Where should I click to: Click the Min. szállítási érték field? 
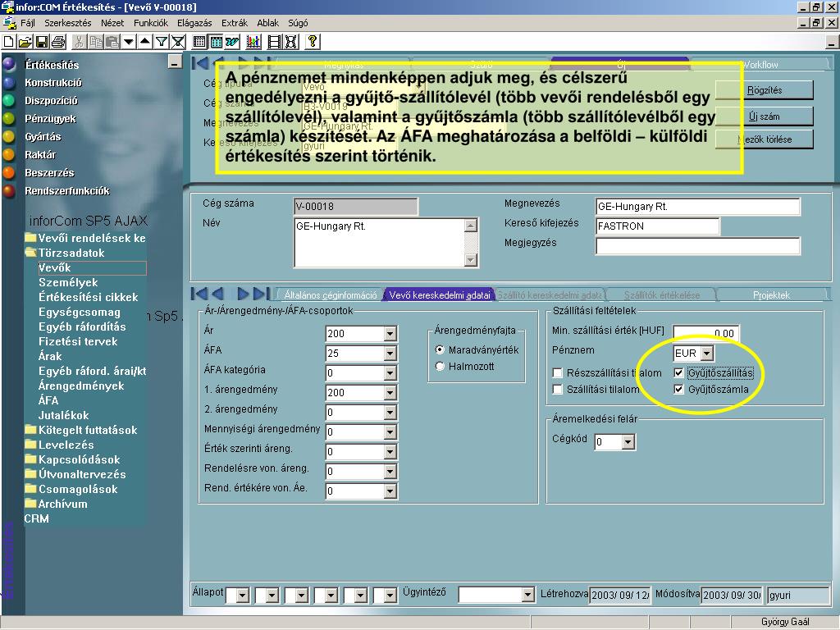pyautogui.click(x=706, y=333)
